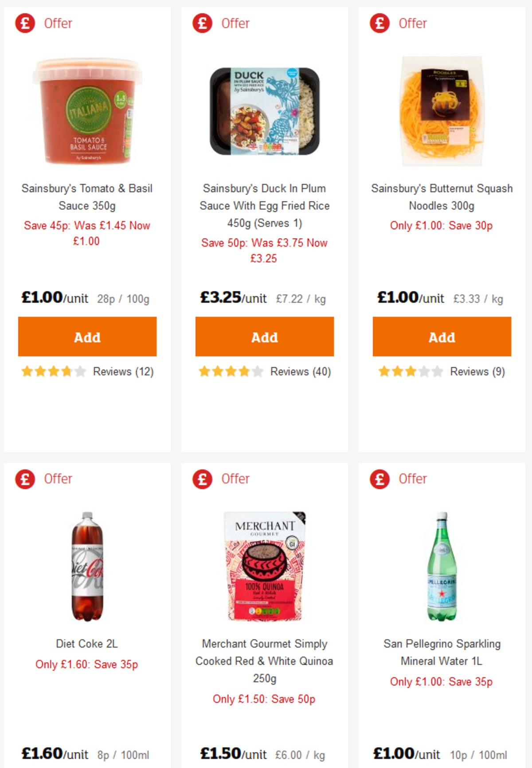Click the Offer badge above Diet Coke 2L

(x=43, y=478)
